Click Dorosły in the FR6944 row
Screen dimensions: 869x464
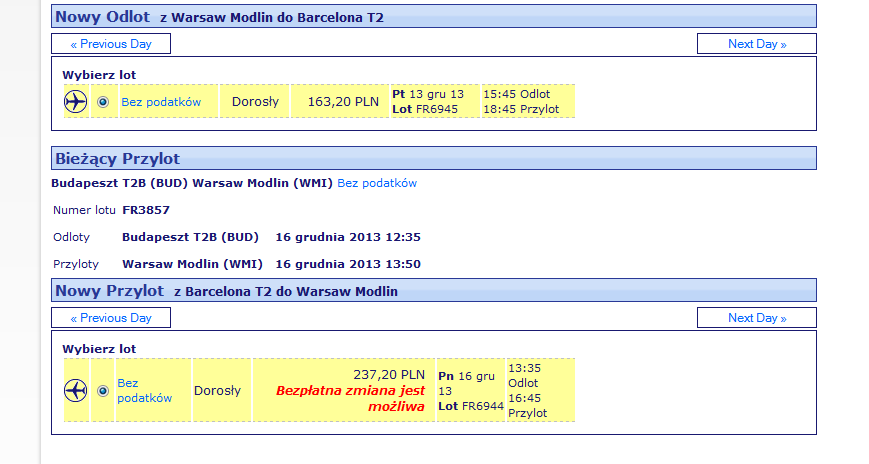[x=217, y=390]
